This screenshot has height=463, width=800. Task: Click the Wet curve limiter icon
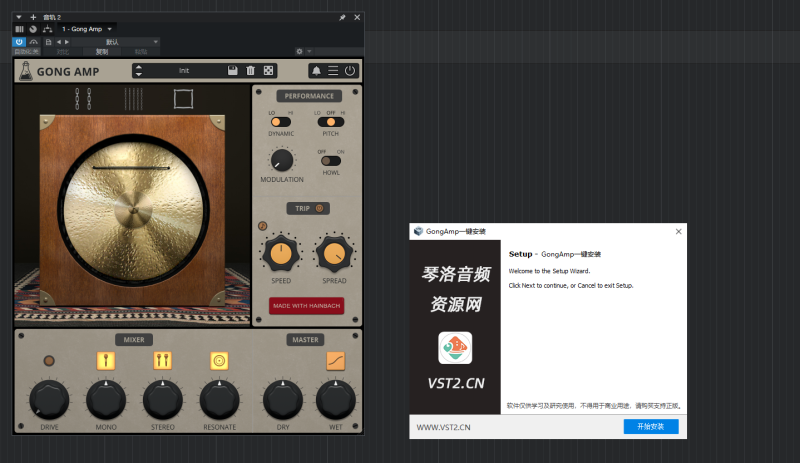pos(336,360)
